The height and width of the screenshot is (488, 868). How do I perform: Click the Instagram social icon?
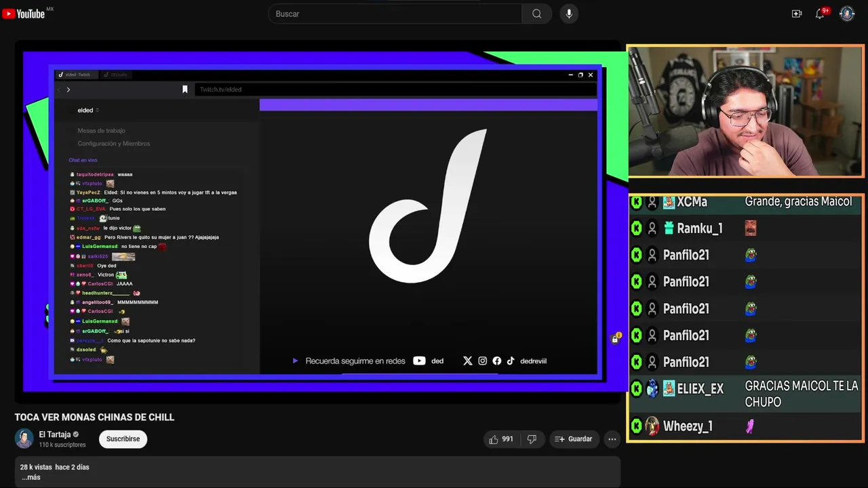pyautogui.click(x=482, y=361)
